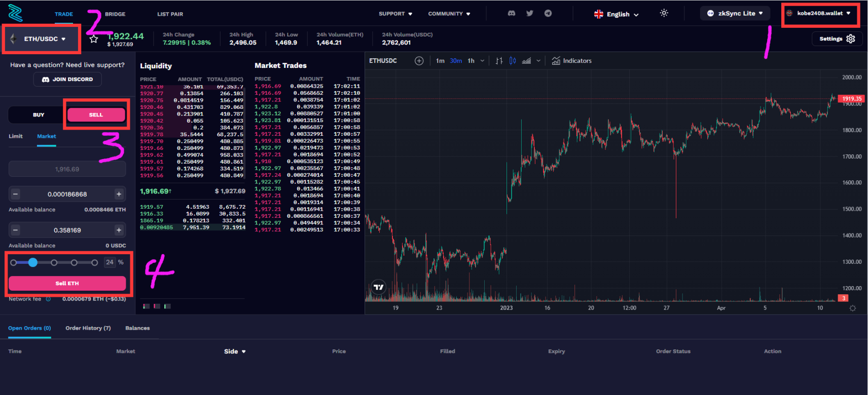Open the zkSync Lite network dropdown
The width and height of the screenshot is (868, 395).
click(x=735, y=13)
